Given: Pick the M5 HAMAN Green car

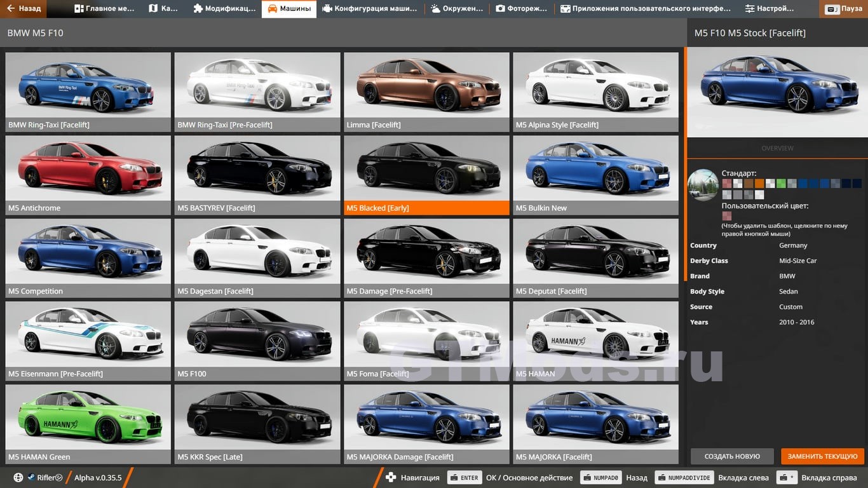Looking at the screenshot, I should [88, 424].
